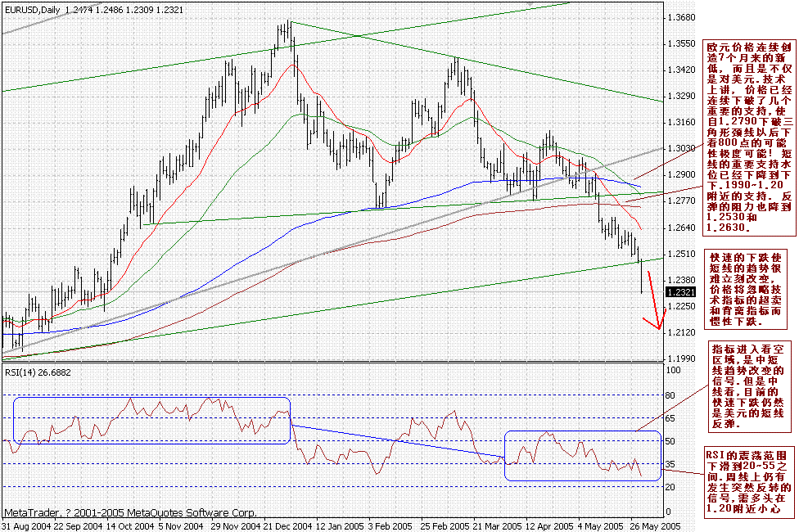Click the 1.2640 price axis label

pyautogui.click(x=681, y=228)
